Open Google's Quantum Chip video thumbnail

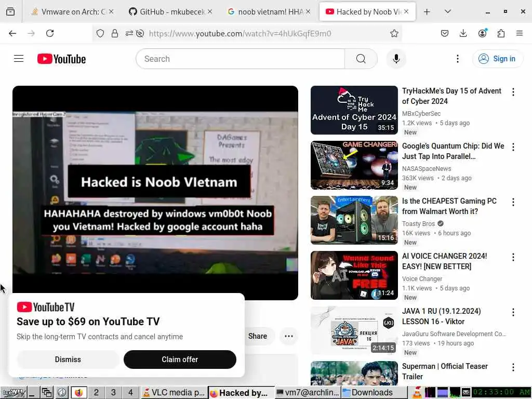354,165
